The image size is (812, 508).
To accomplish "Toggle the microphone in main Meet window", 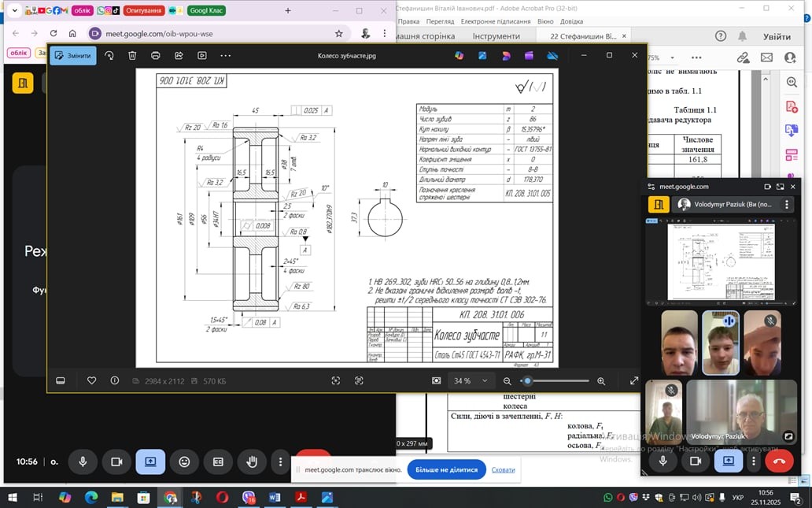I will pyautogui.click(x=83, y=462).
